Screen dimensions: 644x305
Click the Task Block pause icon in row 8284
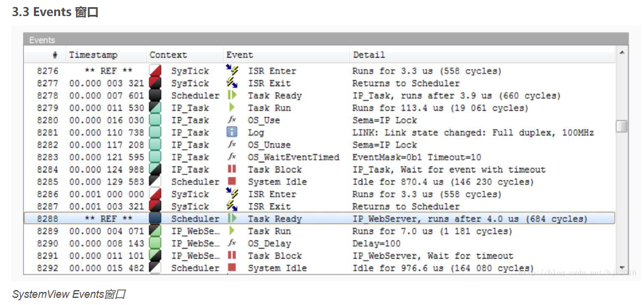pos(232,169)
